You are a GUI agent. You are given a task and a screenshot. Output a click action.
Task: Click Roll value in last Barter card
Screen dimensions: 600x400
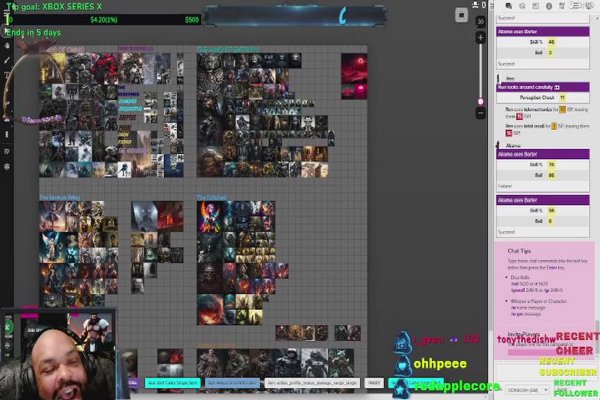coord(551,221)
